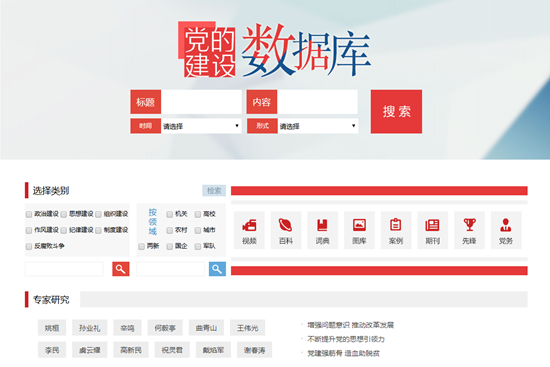
Task: Focus the 标题 title input field
Action: [x=201, y=102]
